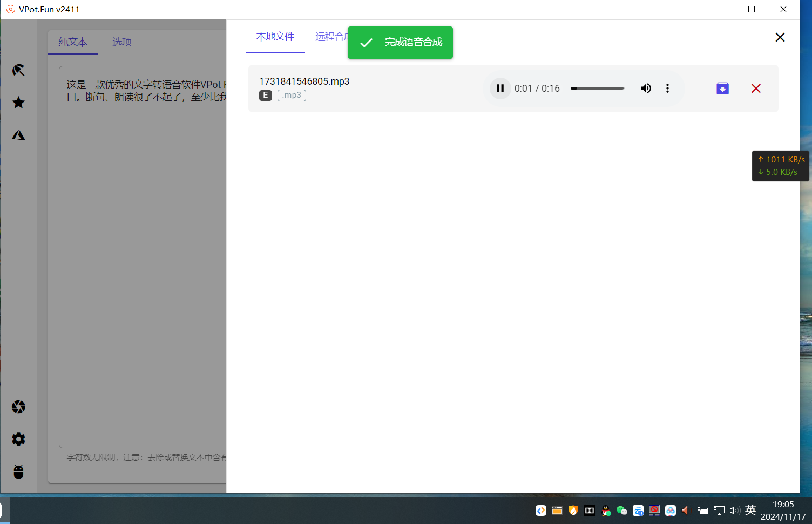
Task: Click the E badge under filename
Action: click(265, 96)
